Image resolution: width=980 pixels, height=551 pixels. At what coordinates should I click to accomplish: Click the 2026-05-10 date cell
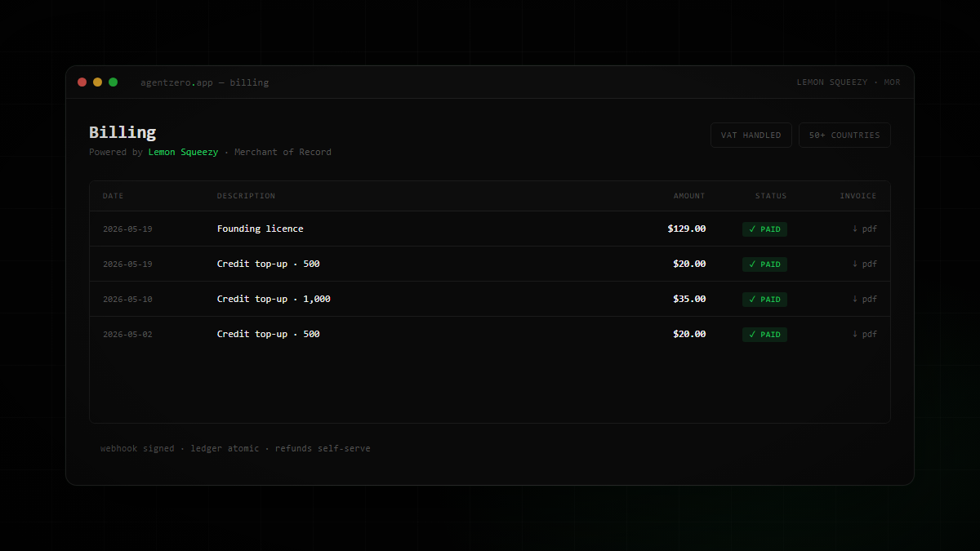click(x=127, y=300)
